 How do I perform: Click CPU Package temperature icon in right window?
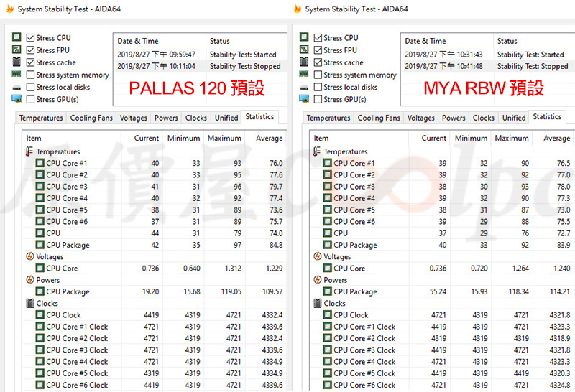click(327, 245)
